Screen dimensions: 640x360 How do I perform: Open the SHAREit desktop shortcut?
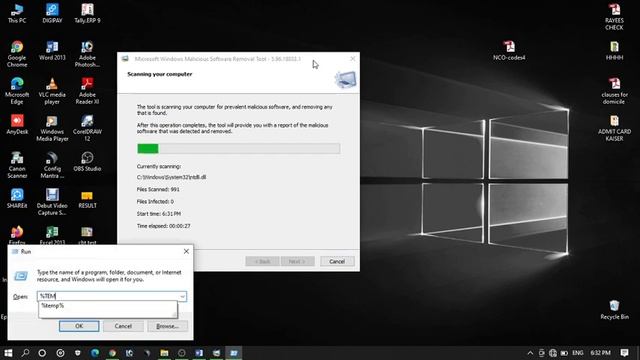[17, 198]
